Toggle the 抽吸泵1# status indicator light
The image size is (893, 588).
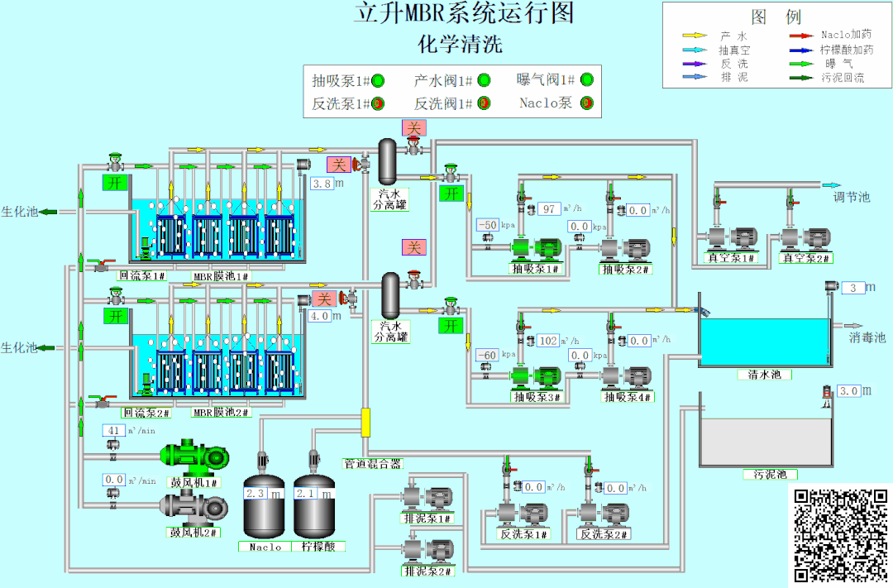pos(378,81)
